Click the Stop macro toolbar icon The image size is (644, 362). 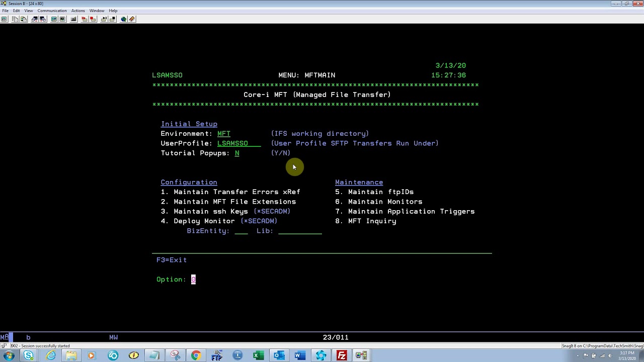coord(93,19)
